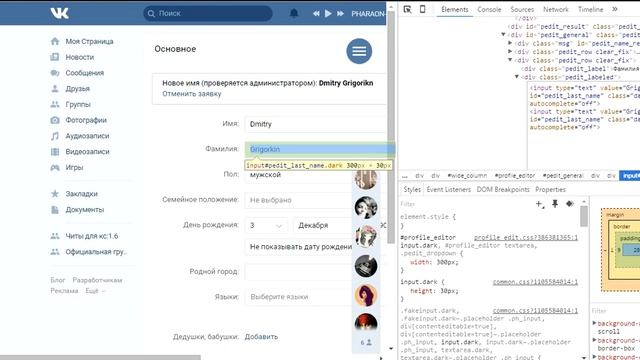Expand first pedit_row clear_fix div

pos(510,52)
